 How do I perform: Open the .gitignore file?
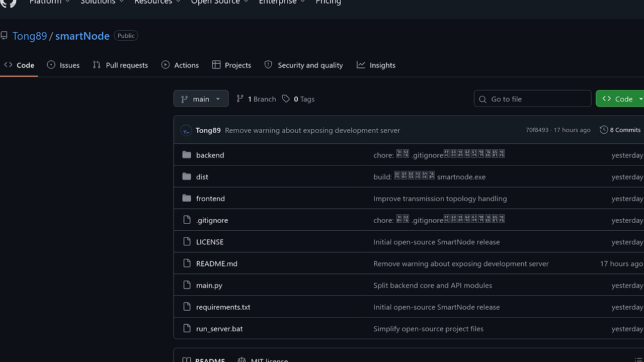click(x=212, y=220)
